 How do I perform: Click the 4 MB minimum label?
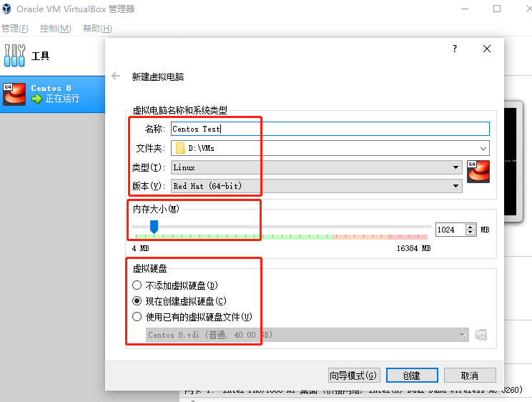[x=140, y=248]
